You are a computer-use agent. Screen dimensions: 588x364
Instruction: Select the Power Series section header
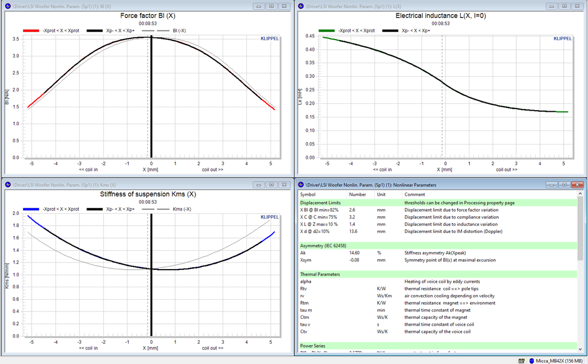[x=438, y=345]
